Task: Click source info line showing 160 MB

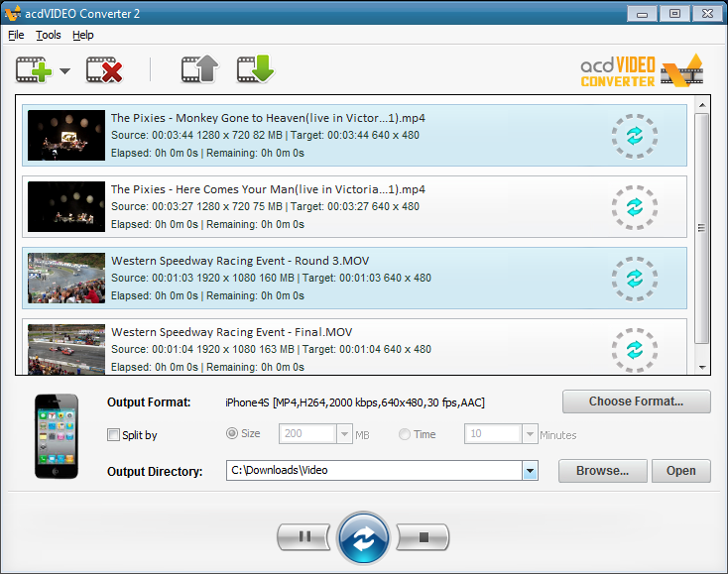Action: (x=271, y=278)
